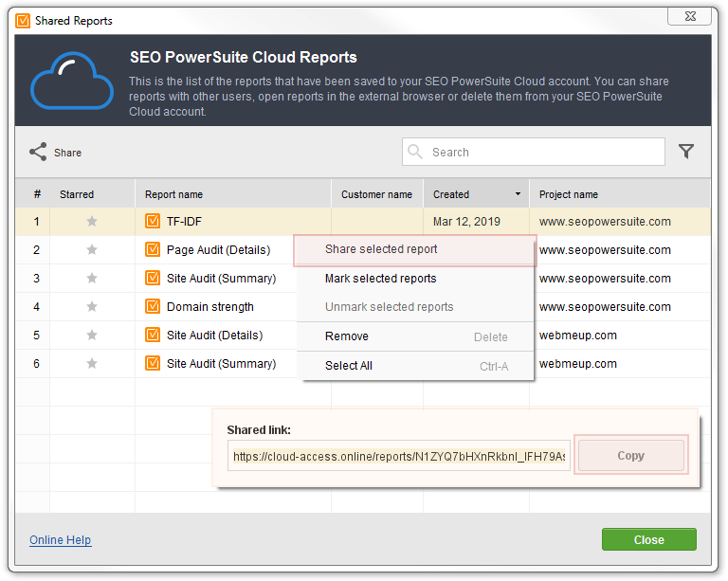728x581 pixels.
Task: Star the Site Audit (Details) report
Action: [92, 335]
